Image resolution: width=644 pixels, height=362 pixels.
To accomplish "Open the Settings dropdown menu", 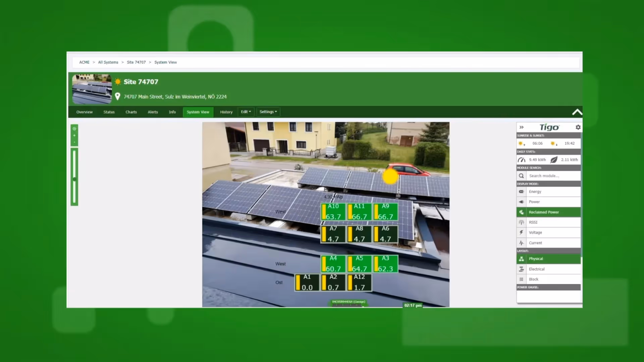I will (268, 112).
